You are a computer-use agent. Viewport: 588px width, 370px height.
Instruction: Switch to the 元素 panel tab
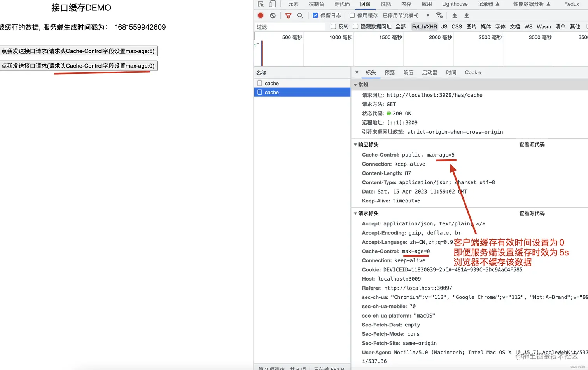click(293, 4)
